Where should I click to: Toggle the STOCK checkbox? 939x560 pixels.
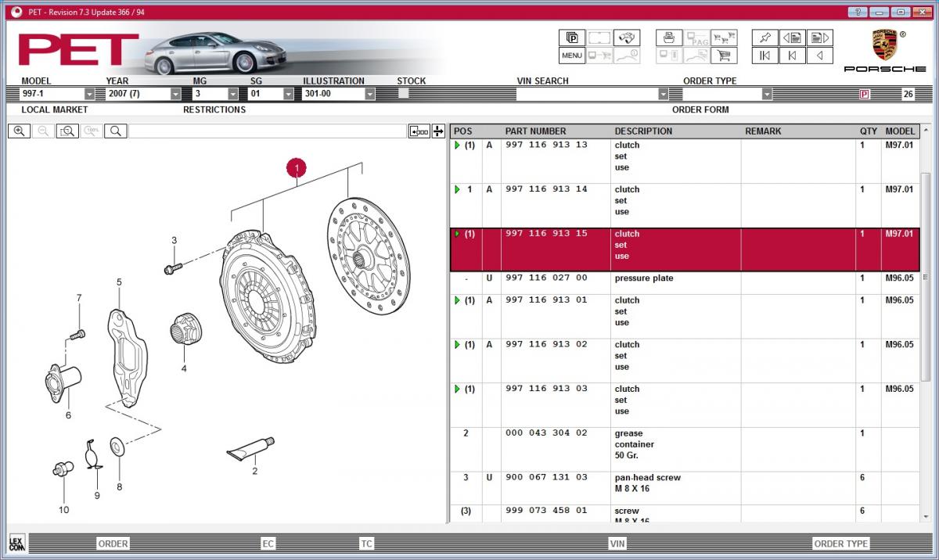[404, 93]
